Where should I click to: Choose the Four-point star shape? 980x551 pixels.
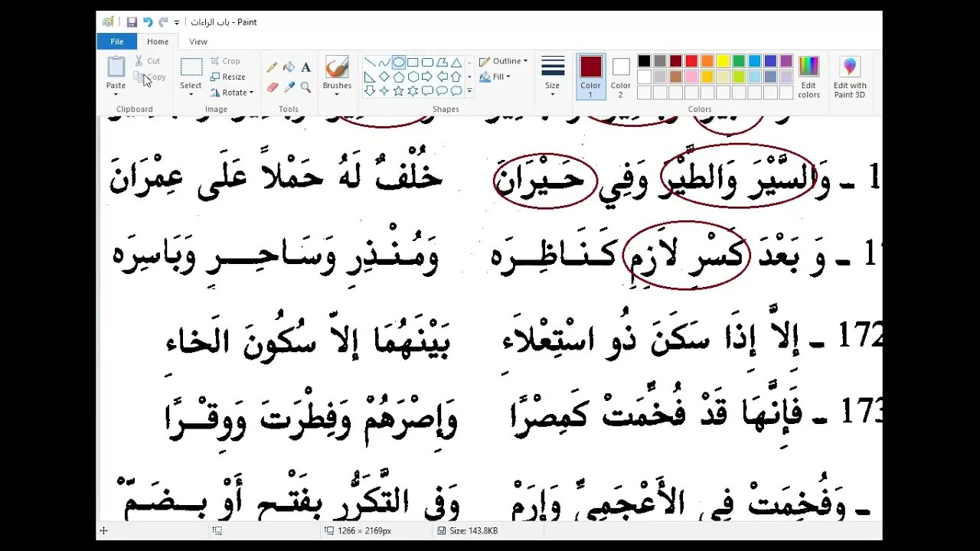384,91
